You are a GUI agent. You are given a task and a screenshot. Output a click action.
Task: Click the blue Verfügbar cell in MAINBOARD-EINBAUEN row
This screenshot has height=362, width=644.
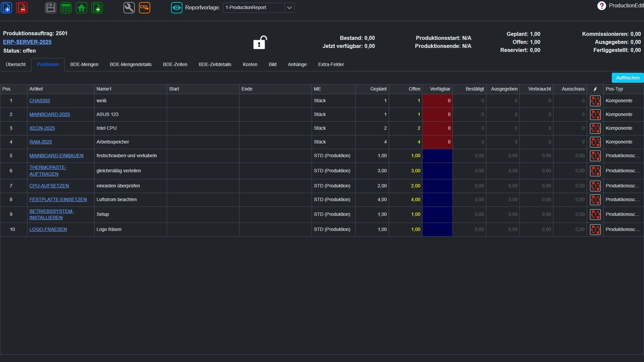[x=437, y=156]
